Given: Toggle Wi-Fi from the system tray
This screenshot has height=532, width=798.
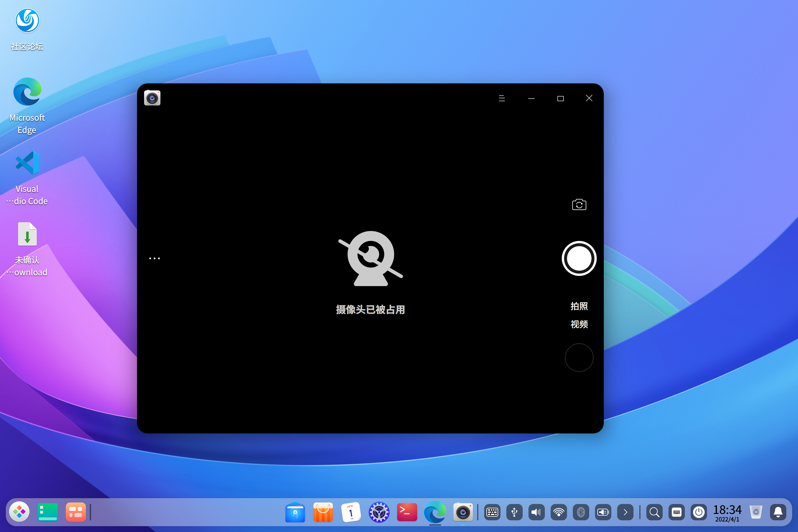Looking at the screenshot, I should (559, 512).
